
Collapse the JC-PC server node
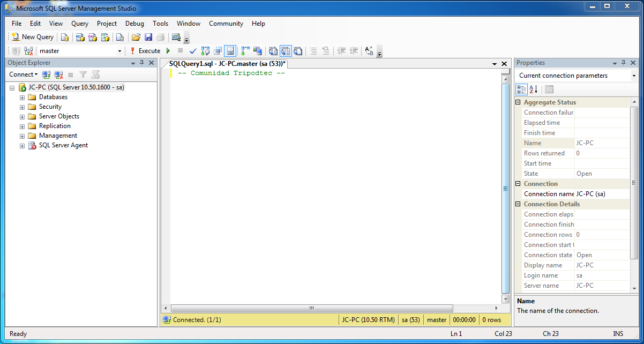coord(12,87)
